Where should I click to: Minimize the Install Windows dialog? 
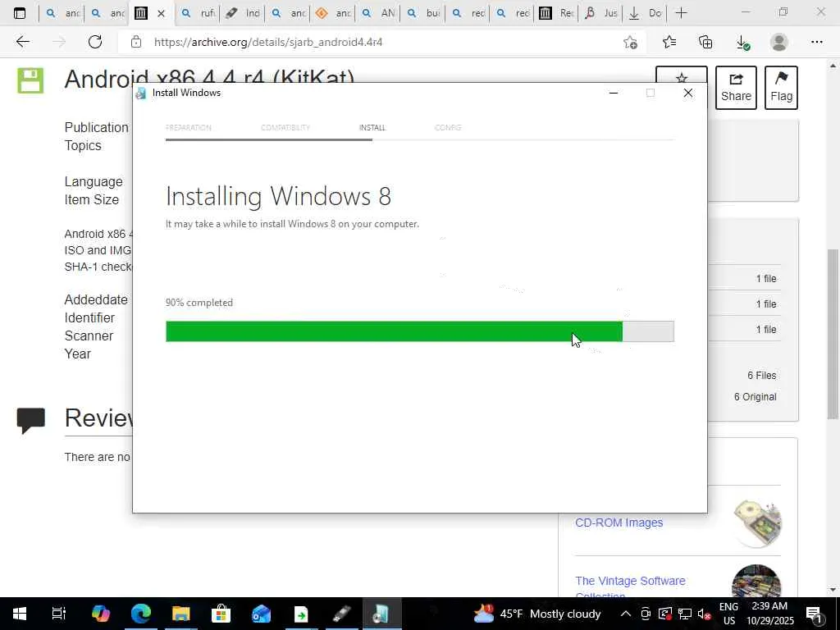614,94
